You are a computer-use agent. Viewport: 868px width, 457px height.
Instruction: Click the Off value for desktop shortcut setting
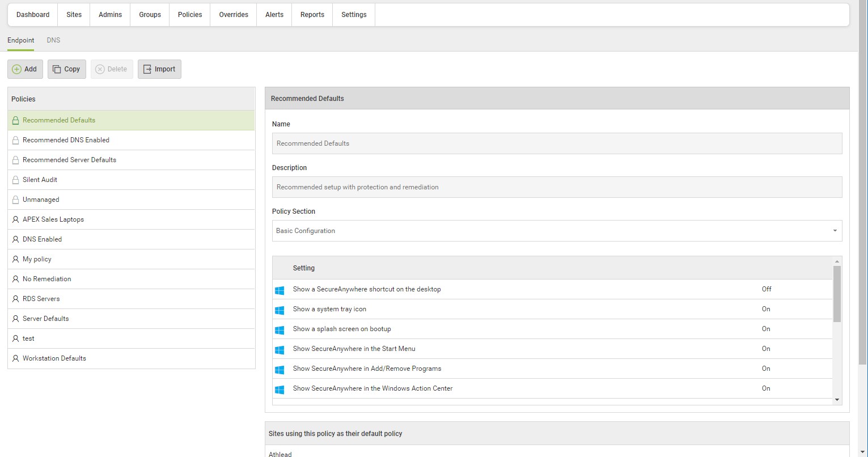coord(767,289)
